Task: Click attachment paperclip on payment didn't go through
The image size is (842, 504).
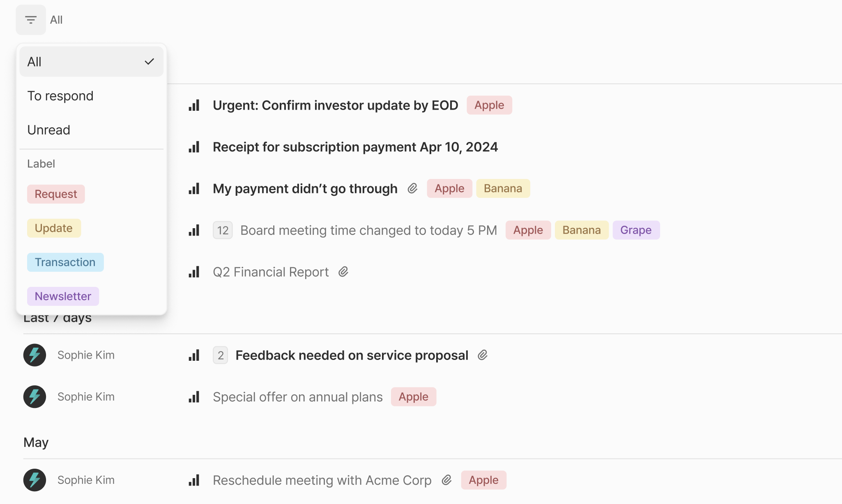Action: [x=412, y=188]
